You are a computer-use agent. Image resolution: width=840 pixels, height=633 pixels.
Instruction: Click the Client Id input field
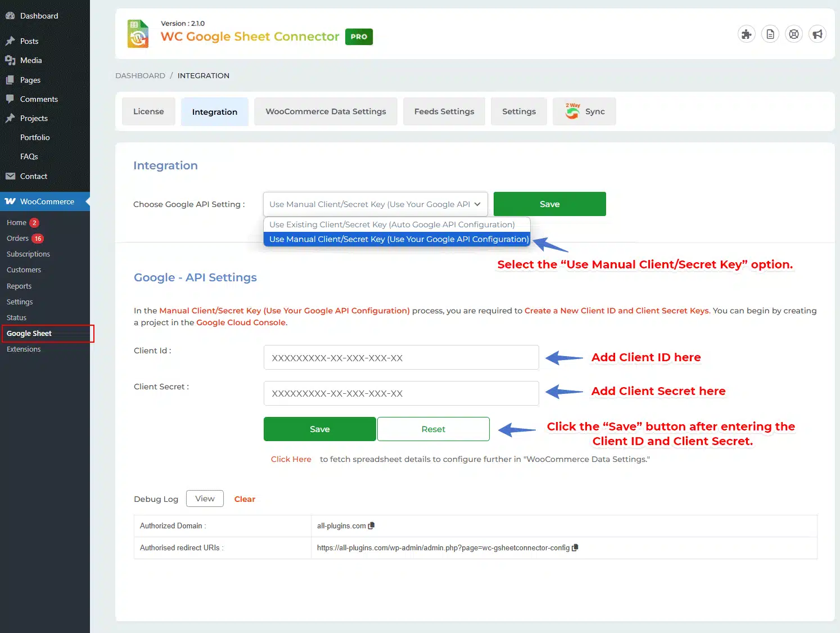click(x=401, y=358)
